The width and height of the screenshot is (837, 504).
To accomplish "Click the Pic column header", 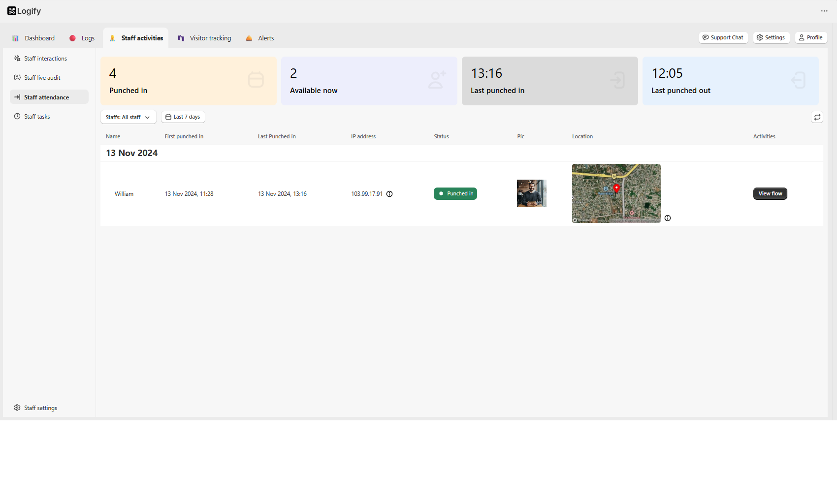I will click(x=521, y=136).
